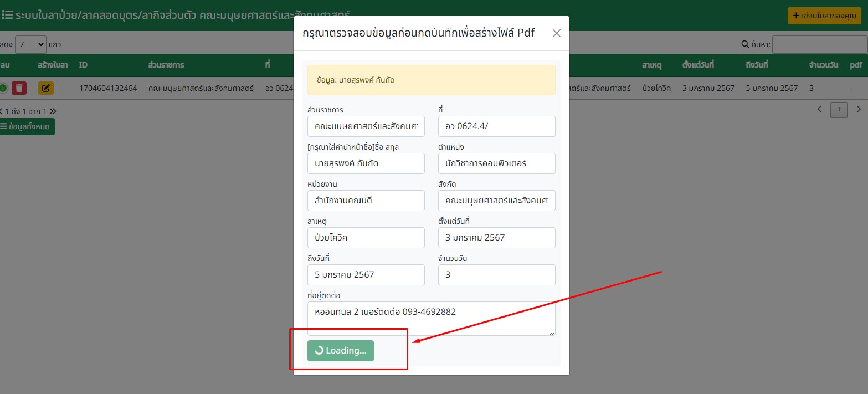This screenshot has width=868, height=394.
Task: Click the ตำแหน่ง field with นักวิชาการคอมพิวเตอร์
Action: coord(496,163)
